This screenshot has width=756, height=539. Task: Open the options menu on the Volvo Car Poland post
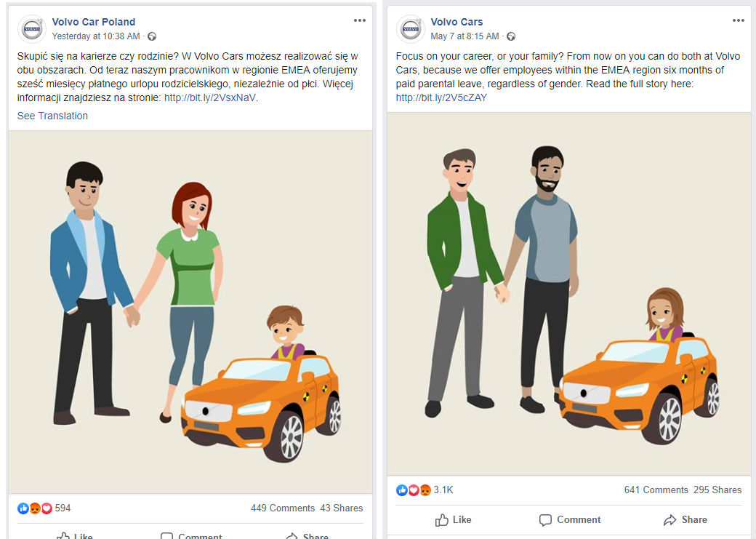click(x=360, y=20)
